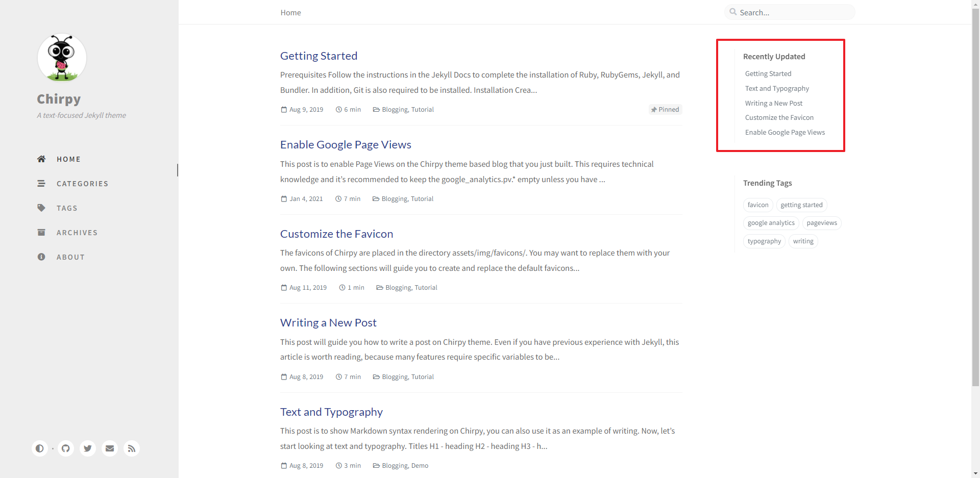Open Customize the Favicon in Recently Updated
This screenshot has width=980, height=478.
click(779, 117)
